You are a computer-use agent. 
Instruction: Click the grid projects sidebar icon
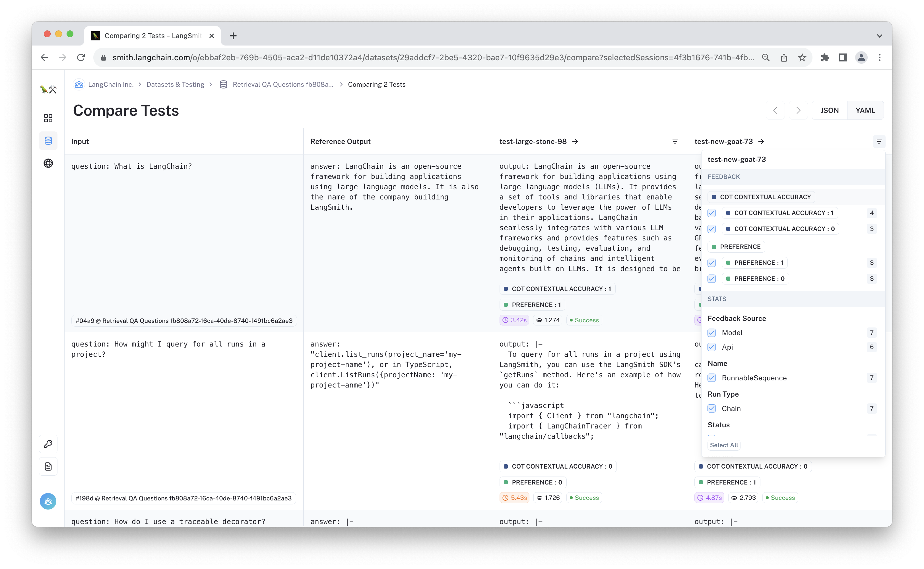[x=48, y=118]
